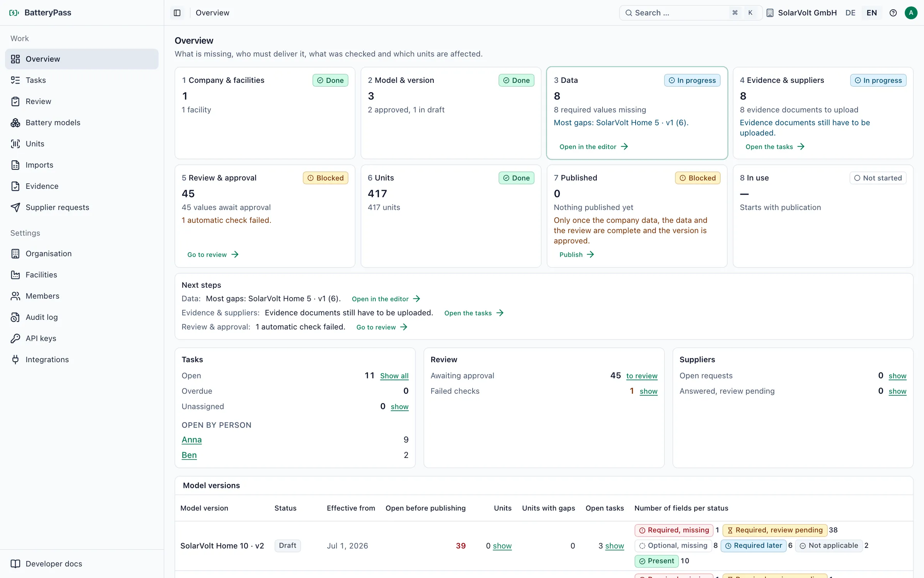
Task: Show Failed checks in Review panel
Action: coord(648,391)
